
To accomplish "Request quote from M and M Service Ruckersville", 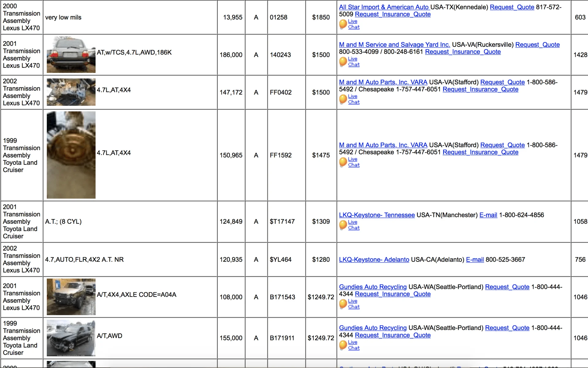I will (x=537, y=45).
